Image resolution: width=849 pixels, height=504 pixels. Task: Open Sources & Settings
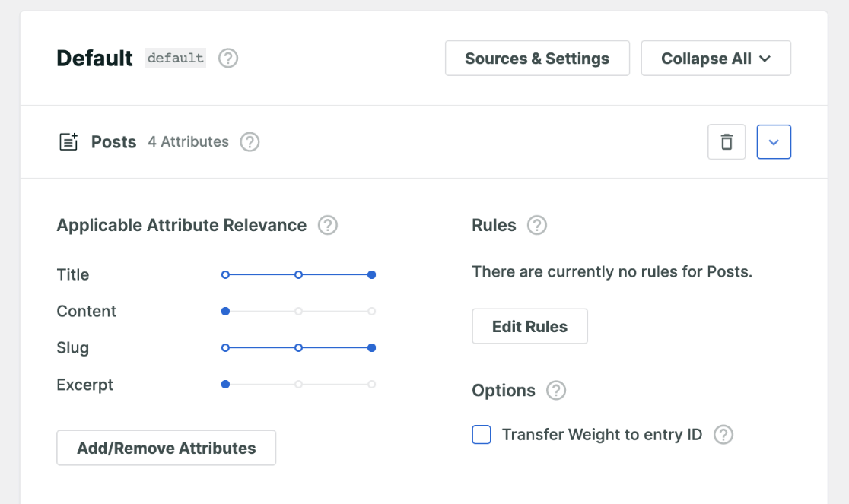537,59
